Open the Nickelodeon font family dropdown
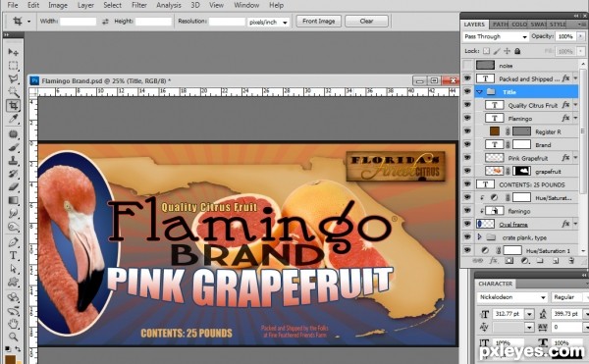Image resolution: width=589 pixels, height=364 pixels. (x=512, y=297)
